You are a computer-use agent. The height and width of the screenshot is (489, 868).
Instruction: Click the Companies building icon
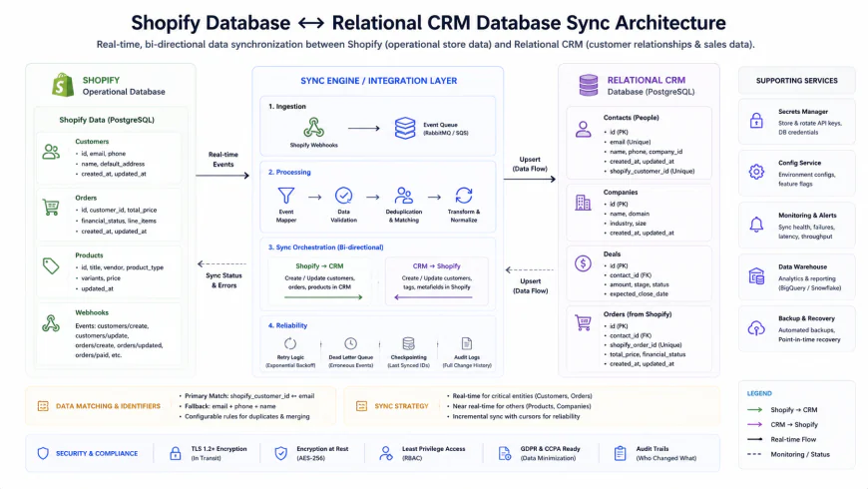click(x=583, y=203)
